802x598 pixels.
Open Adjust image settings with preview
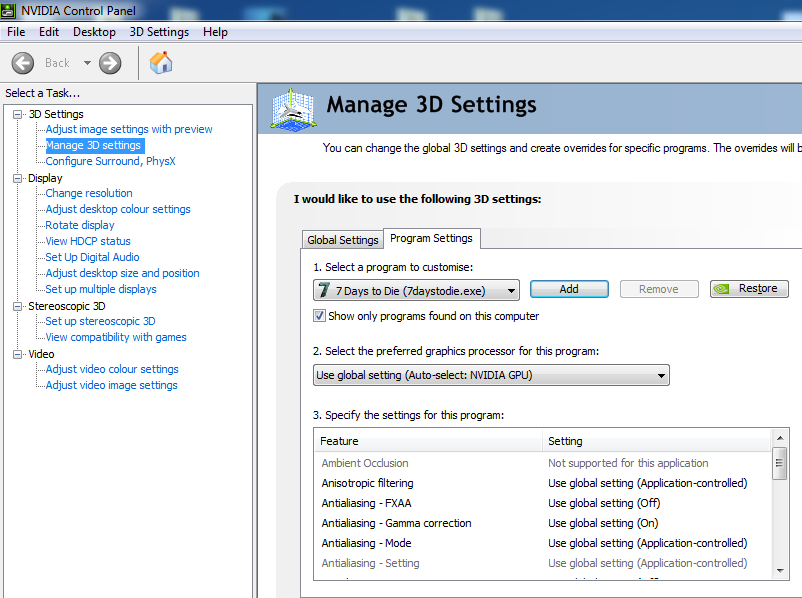[x=129, y=129]
